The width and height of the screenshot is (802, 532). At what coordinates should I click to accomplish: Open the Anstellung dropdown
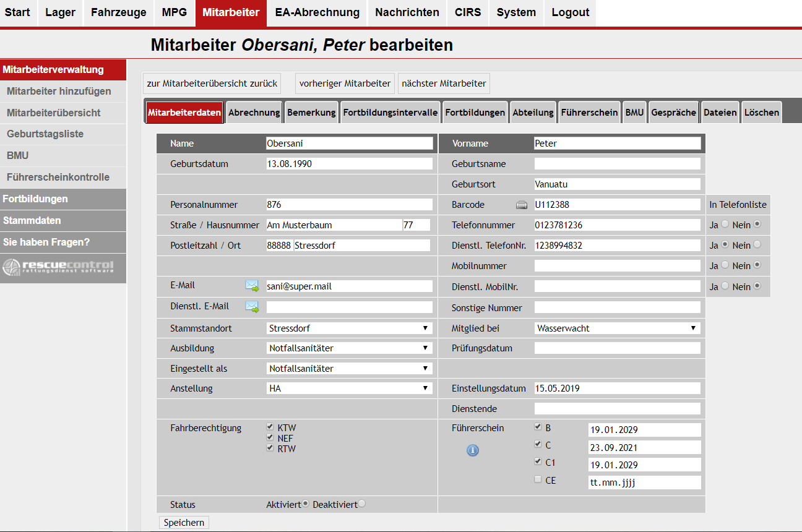pyautogui.click(x=349, y=388)
